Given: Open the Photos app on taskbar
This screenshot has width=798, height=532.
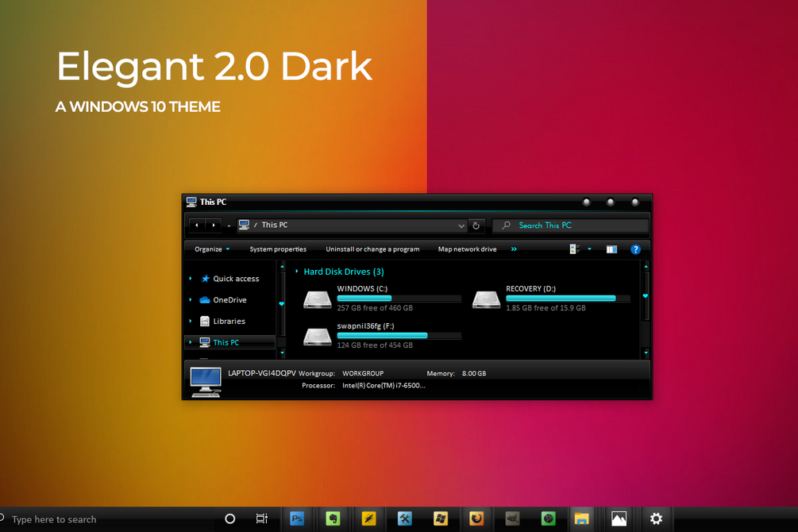Looking at the screenshot, I should tap(619, 519).
